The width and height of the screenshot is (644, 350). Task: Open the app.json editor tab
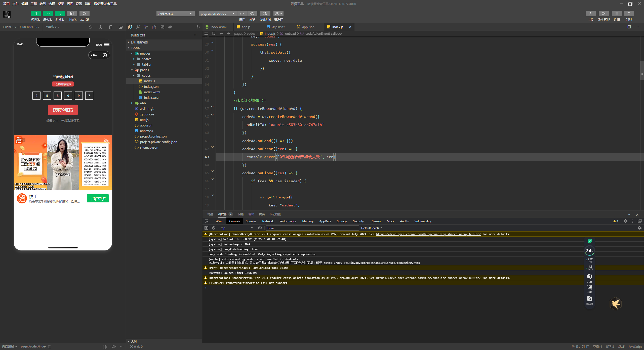point(308,27)
